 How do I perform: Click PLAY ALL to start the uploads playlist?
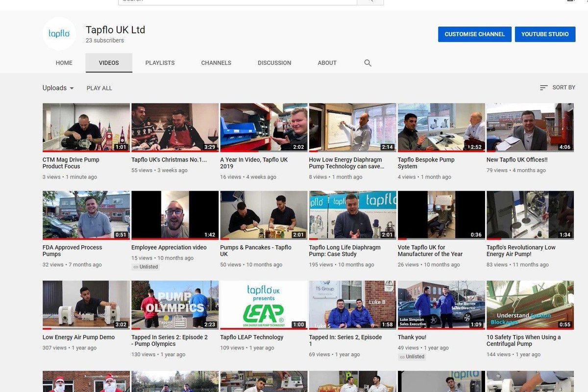click(x=99, y=88)
